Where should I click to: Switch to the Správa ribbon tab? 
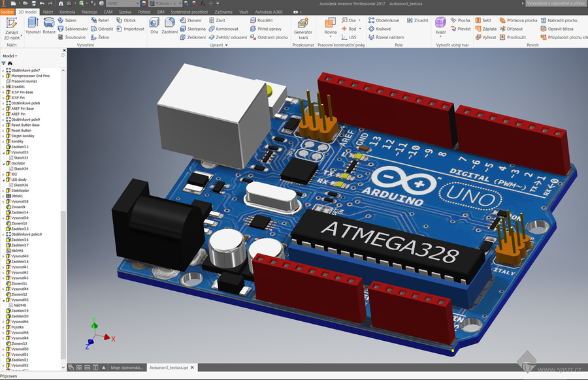(x=125, y=12)
